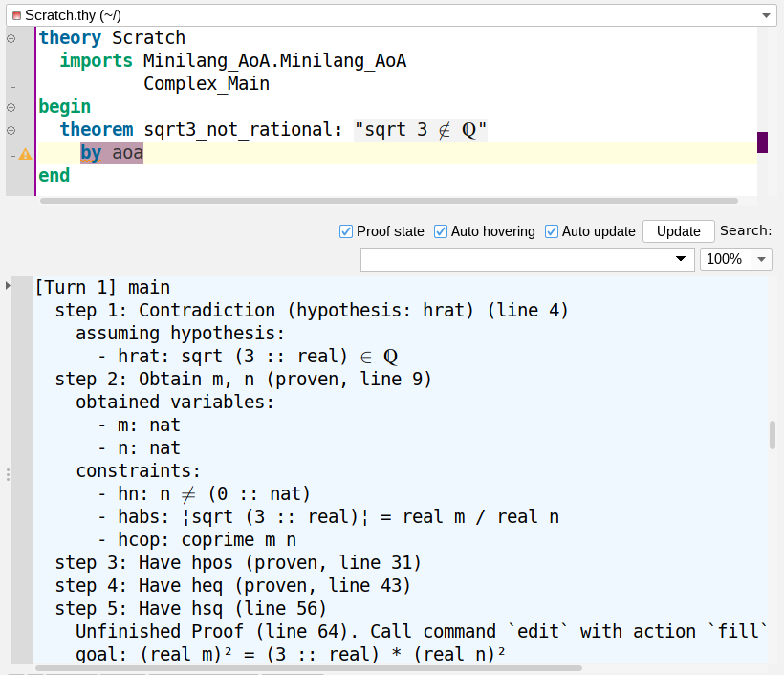This screenshot has width=784, height=675.
Task: Click the 'imports' keyword
Action: point(96,61)
